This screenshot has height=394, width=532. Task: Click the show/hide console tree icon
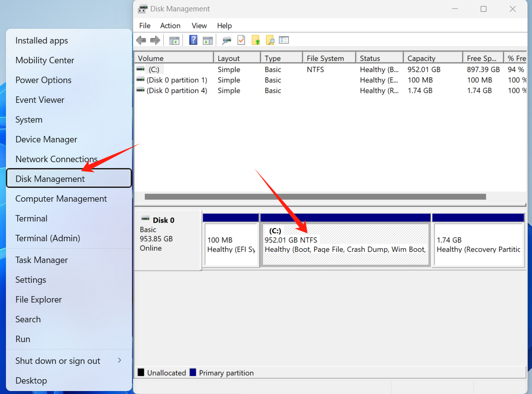coord(174,40)
